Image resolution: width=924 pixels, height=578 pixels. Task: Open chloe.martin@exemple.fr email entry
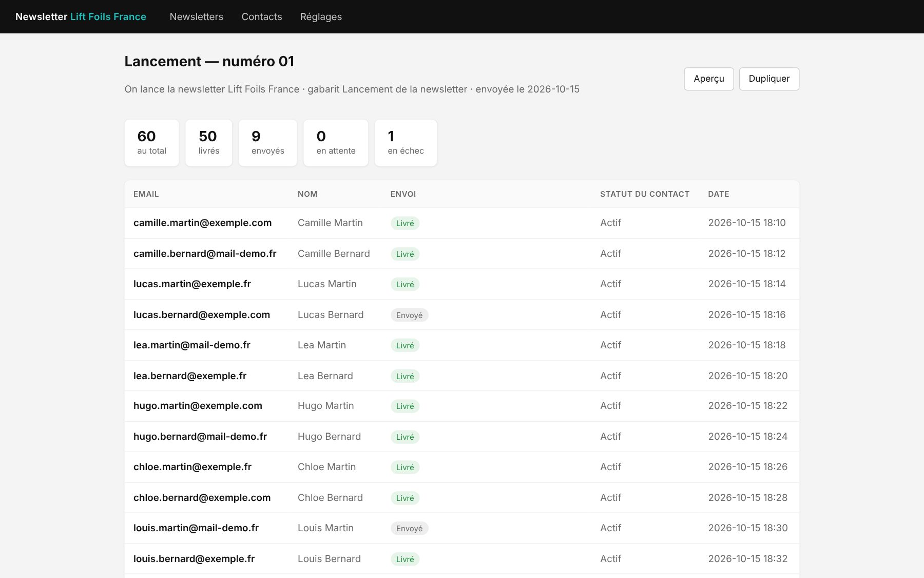click(192, 467)
